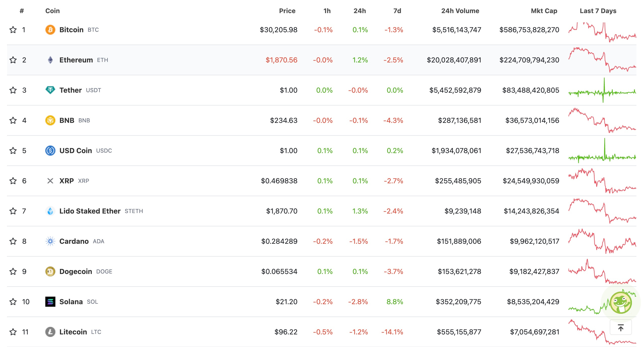Screen dimensions: 644x347
Task: Open the Litecoin coin page link
Action: pos(73,332)
